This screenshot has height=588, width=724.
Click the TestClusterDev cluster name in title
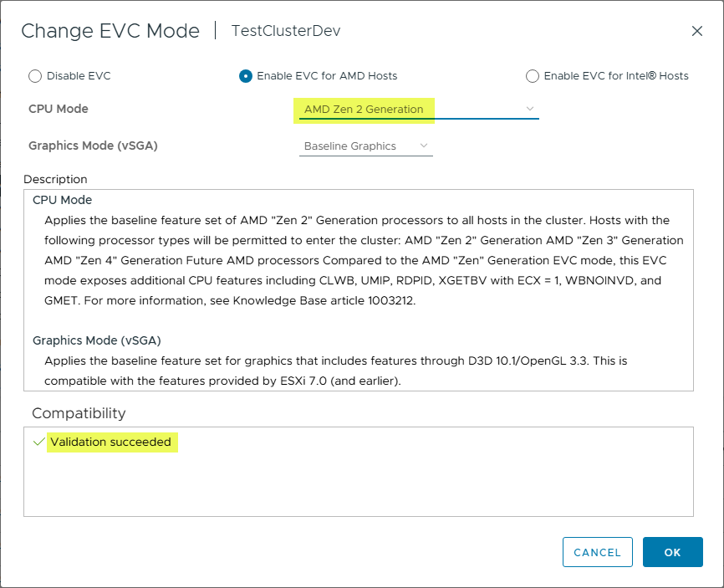pyautogui.click(x=285, y=31)
